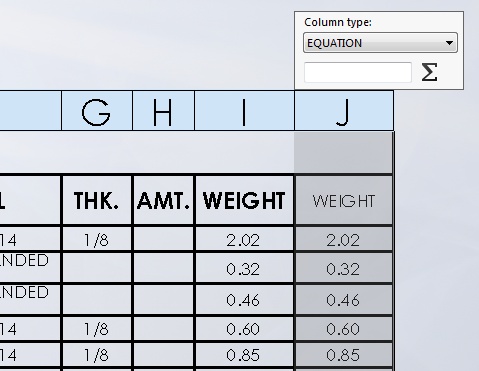Select column header G

(97, 111)
